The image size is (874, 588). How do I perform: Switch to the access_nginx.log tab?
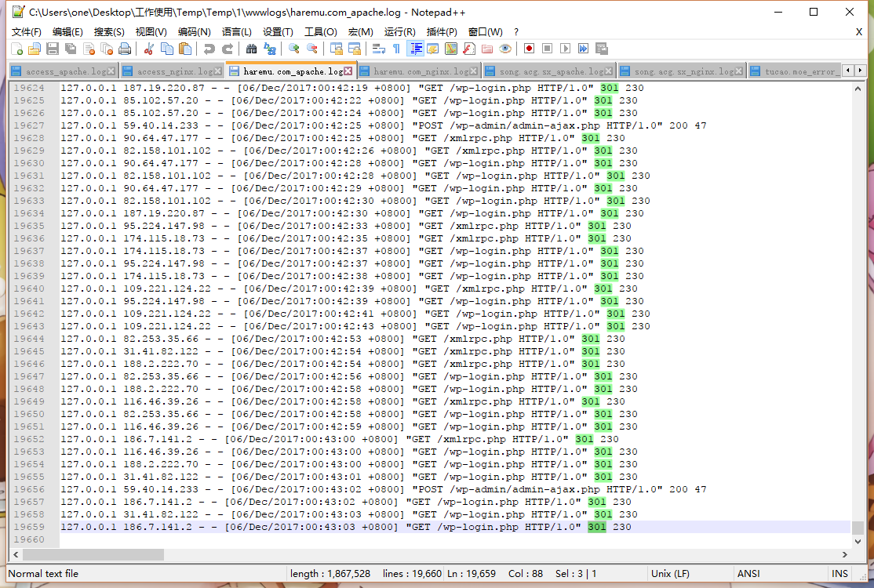tap(169, 71)
